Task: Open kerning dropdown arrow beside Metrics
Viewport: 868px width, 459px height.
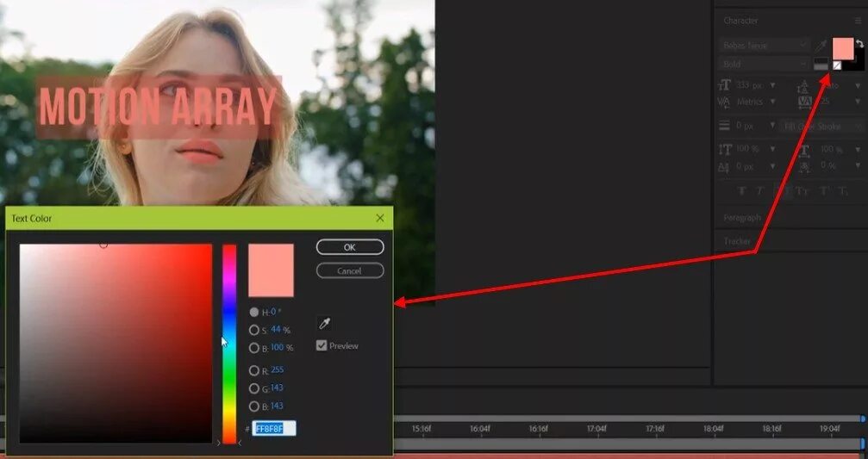Action: click(x=772, y=102)
